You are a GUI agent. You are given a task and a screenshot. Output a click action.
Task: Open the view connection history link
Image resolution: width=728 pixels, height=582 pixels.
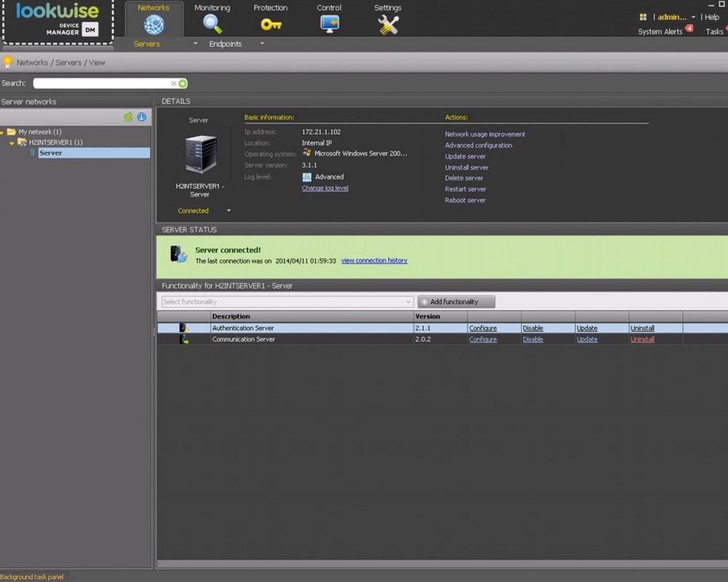click(374, 260)
